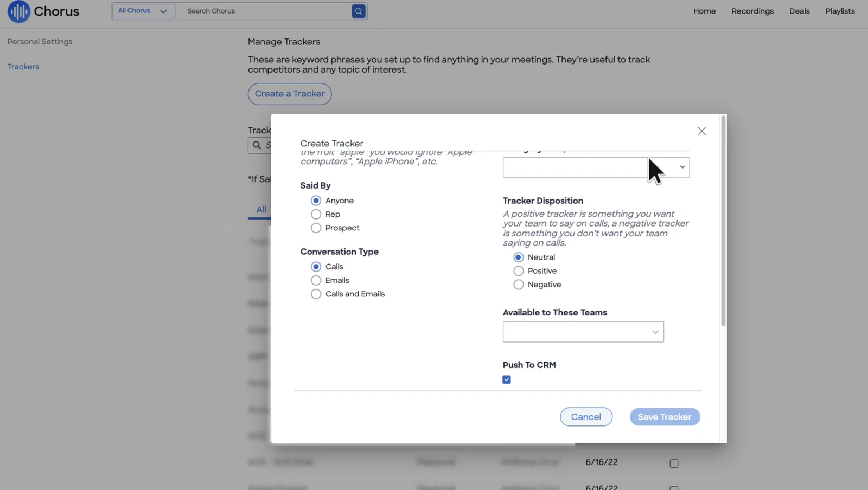Viewport: 868px width, 490px height.
Task: Set Tracker Disposition to Neutral
Action: click(x=518, y=257)
